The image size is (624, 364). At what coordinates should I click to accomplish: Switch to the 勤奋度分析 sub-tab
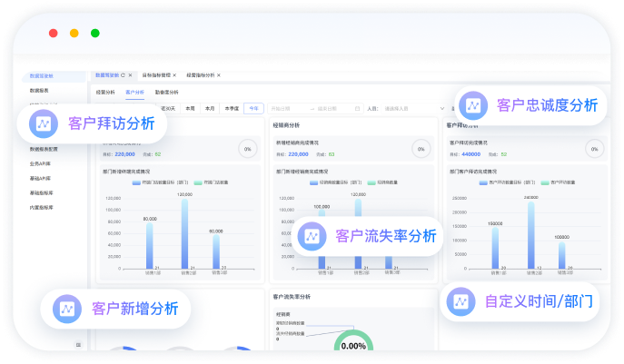(164, 92)
